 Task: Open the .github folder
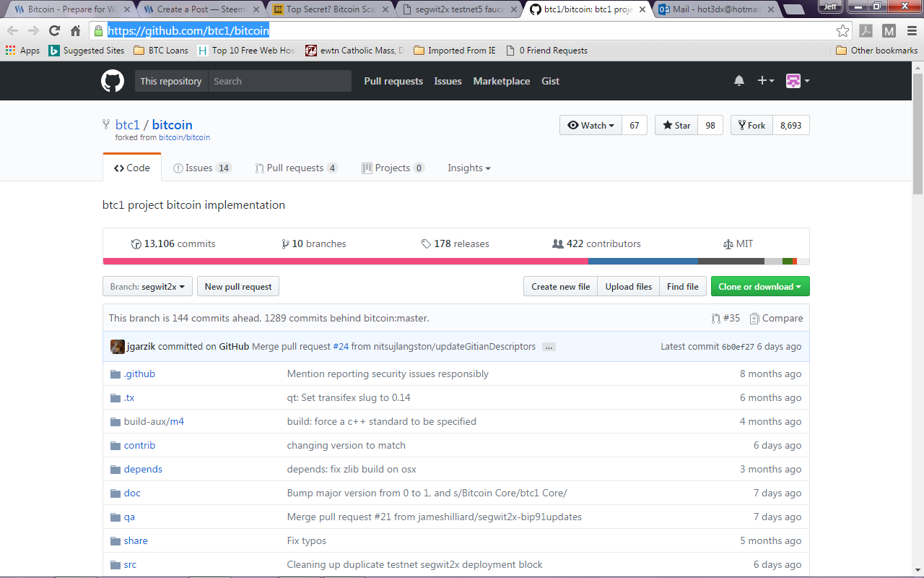[139, 374]
